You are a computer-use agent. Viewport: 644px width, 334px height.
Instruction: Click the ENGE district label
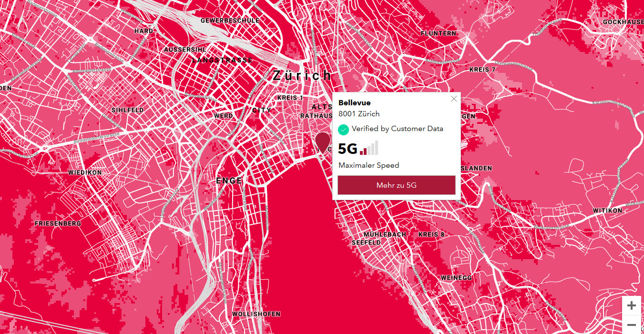pyautogui.click(x=229, y=181)
